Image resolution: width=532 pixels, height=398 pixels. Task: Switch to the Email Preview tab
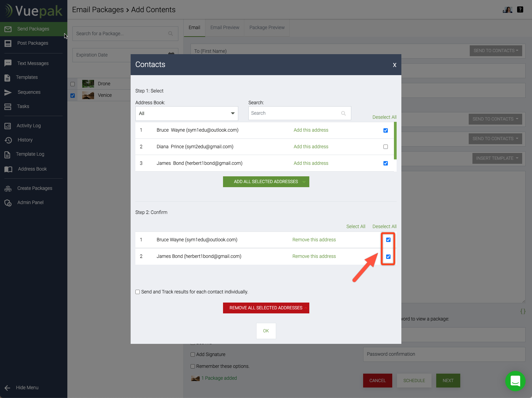(x=225, y=28)
